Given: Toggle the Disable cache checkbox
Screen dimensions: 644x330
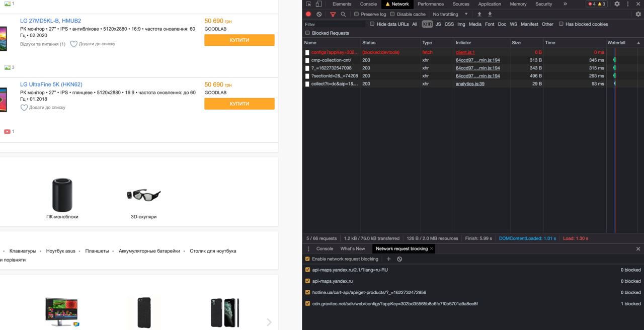Looking at the screenshot, I should (392, 14).
